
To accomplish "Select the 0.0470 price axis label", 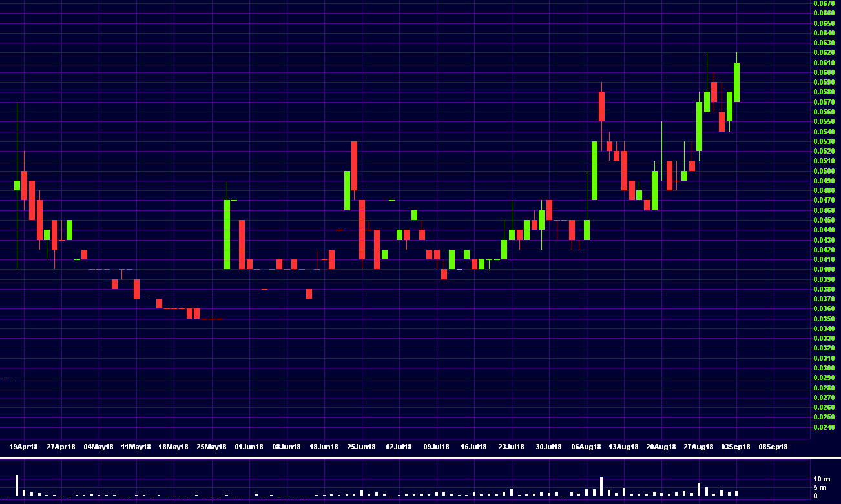I will coord(824,200).
